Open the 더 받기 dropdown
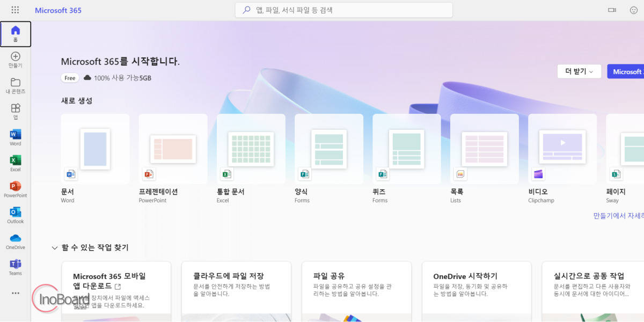 pos(579,71)
